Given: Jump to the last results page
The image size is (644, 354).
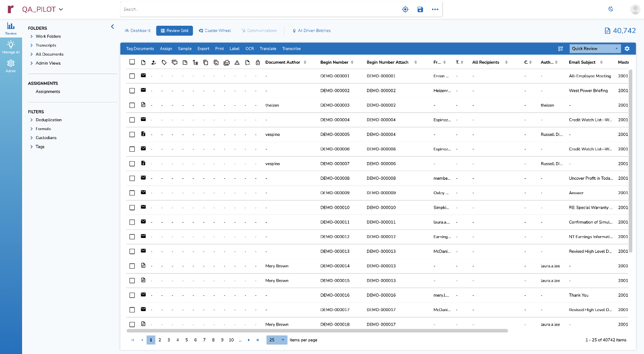Looking at the screenshot, I should pyautogui.click(x=258, y=340).
